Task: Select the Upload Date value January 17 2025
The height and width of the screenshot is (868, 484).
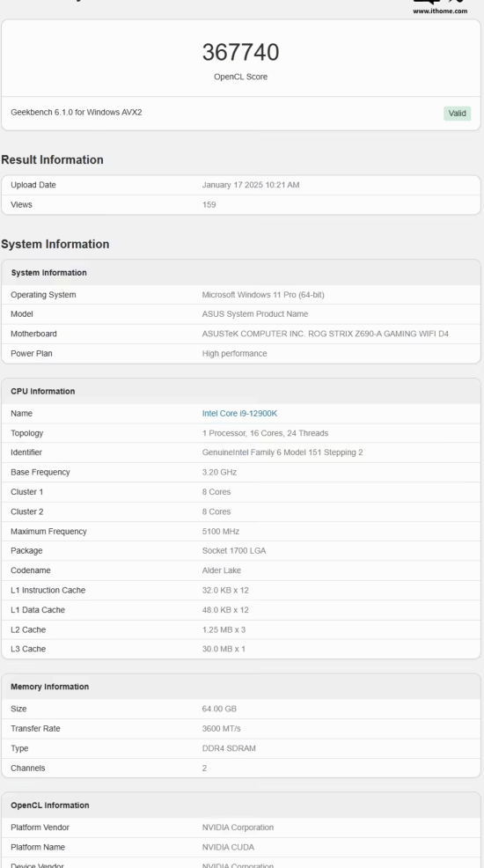Action: click(x=251, y=185)
